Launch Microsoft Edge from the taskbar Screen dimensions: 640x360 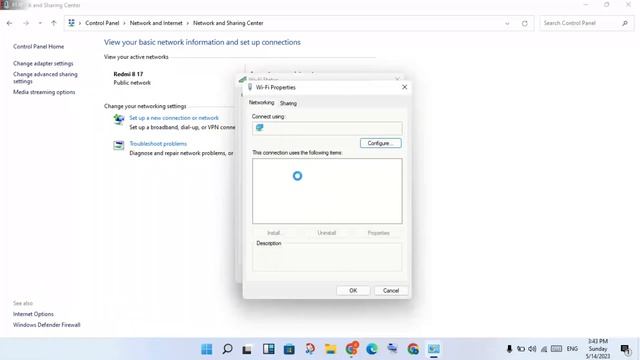coord(371,349)
